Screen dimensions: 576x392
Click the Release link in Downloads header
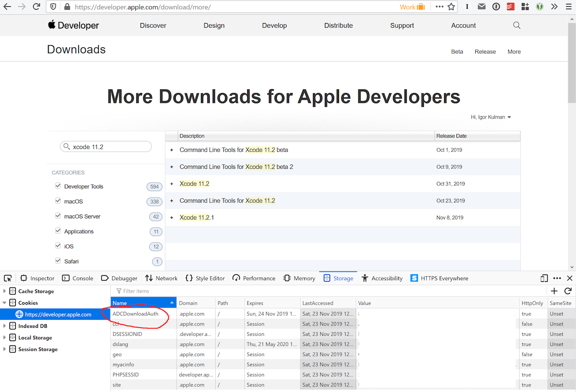click(485, 51)
